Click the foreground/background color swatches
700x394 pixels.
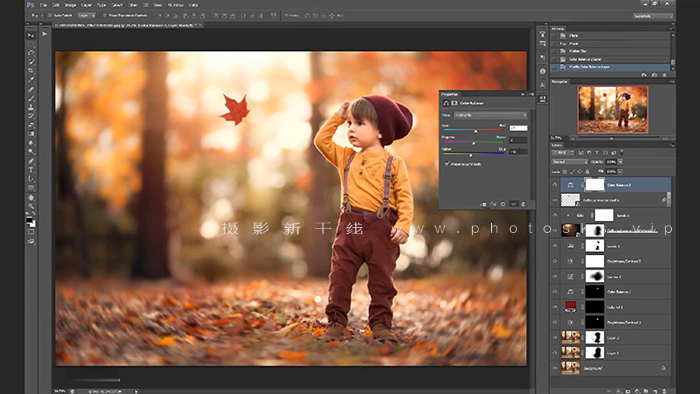coord(30,222)
